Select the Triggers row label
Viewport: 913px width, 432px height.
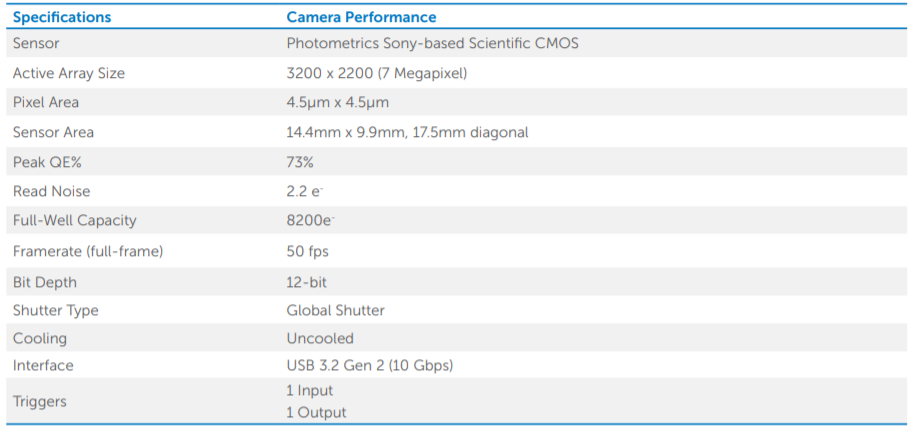40,402
